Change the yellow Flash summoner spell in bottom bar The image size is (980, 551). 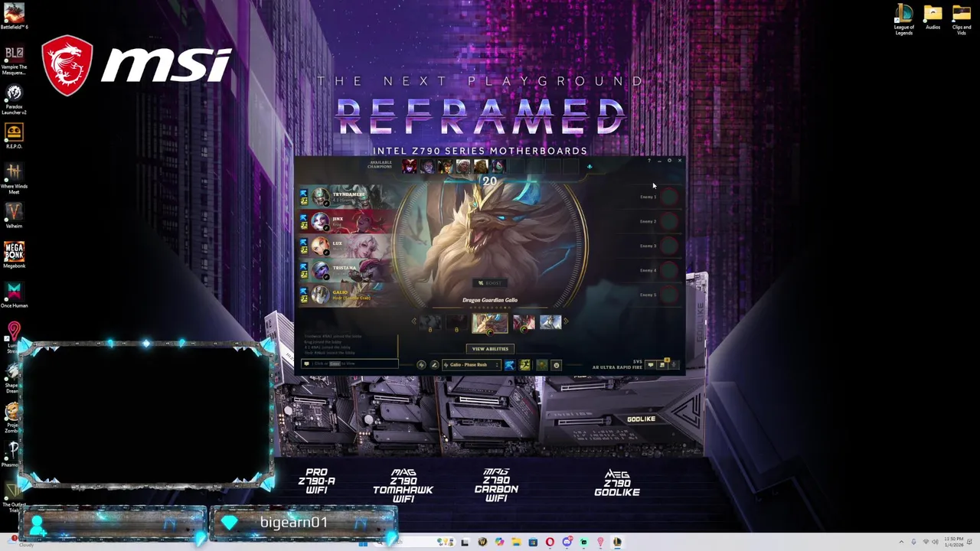(x=524, y=365)
